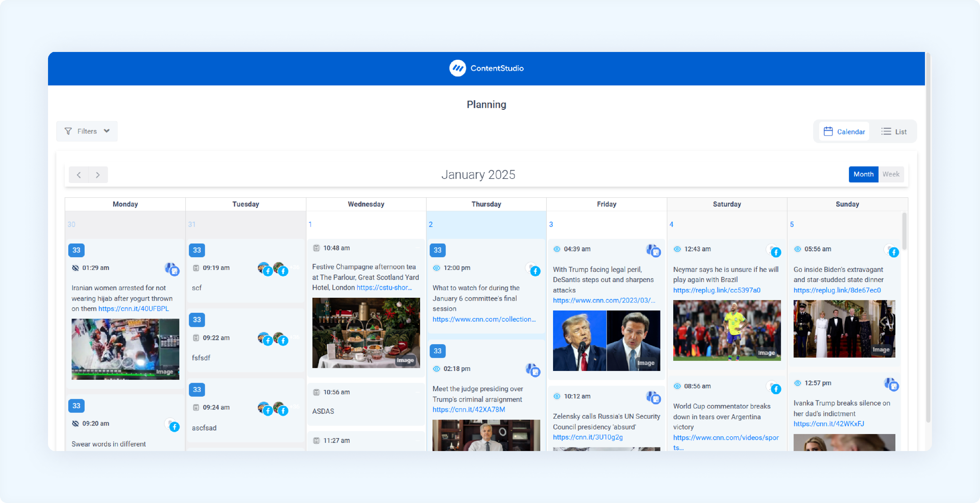Click the eye icon on the 12:43 am post
This screenshot has height=503, width=980.
[677, 249]
